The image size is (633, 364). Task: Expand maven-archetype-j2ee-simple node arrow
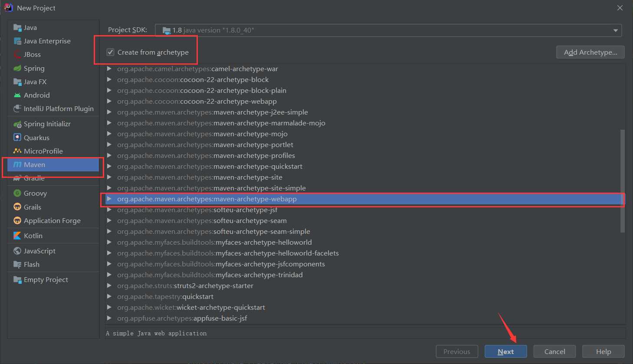tap(109, 112)
